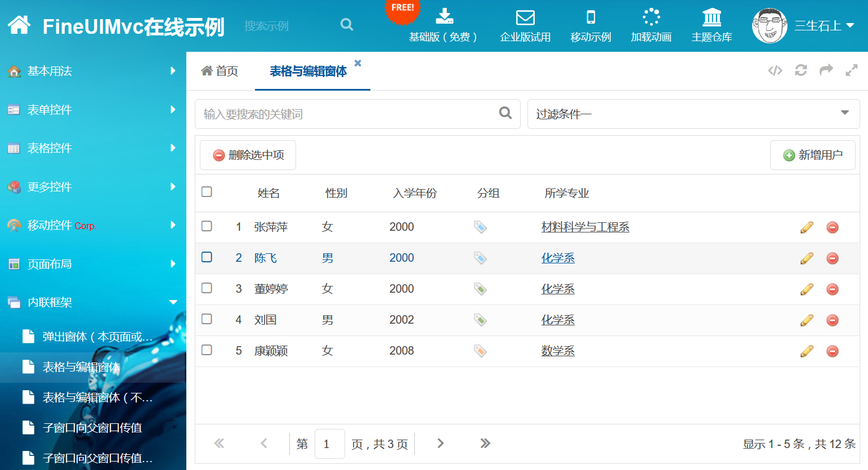
Task: Click the 新增用户 button
Action: pos(812,155)
